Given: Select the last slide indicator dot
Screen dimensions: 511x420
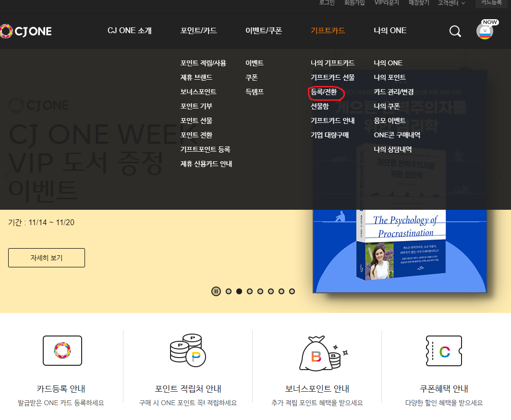Looking at the screenshot, I should coord(292,291).
